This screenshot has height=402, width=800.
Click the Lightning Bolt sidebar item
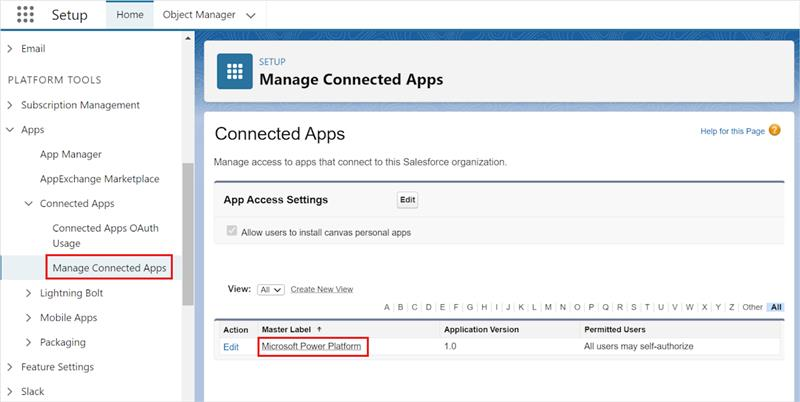(x=71, y=293)
